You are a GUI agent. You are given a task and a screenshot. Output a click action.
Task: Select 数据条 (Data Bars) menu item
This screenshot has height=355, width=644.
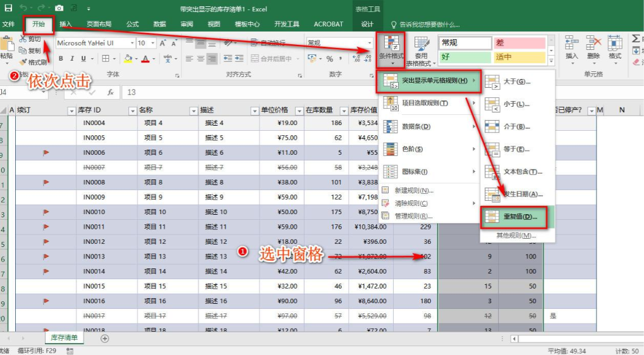pyautogui.click(x=427, y=126)
